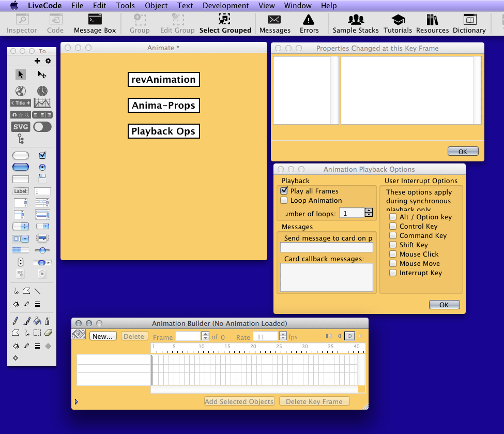
Task: Select the straight Line graphic tool
Action: click(38, 291)
